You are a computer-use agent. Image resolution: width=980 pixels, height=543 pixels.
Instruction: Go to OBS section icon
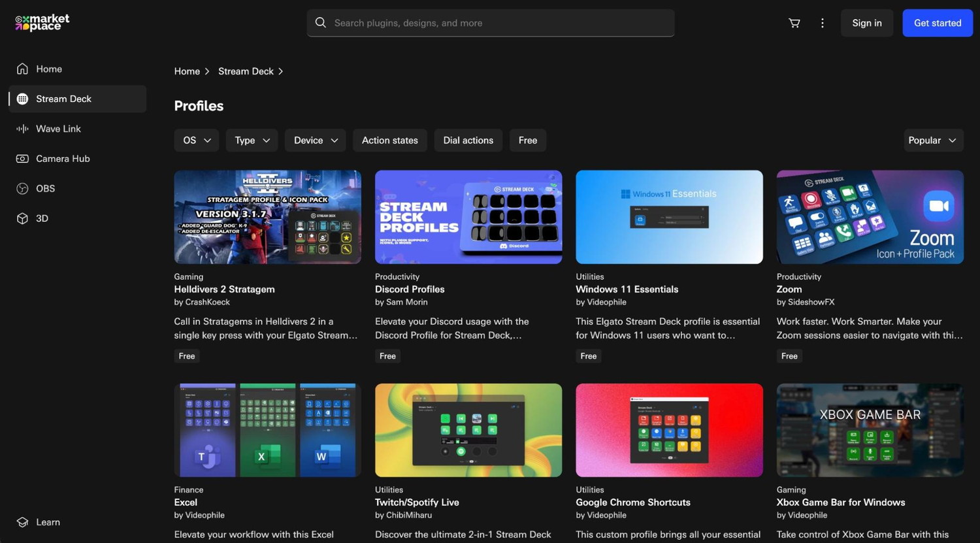pyautogui.click(x=23, y=189)
